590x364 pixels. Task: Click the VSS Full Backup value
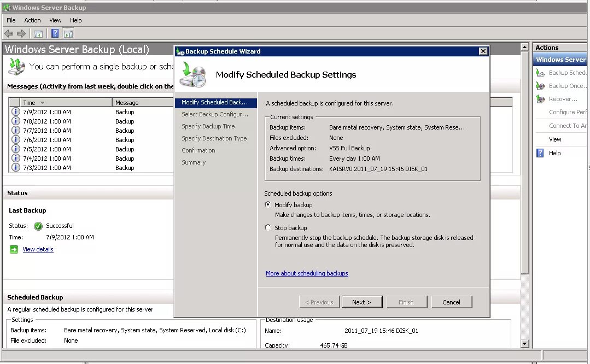[349, 148]
